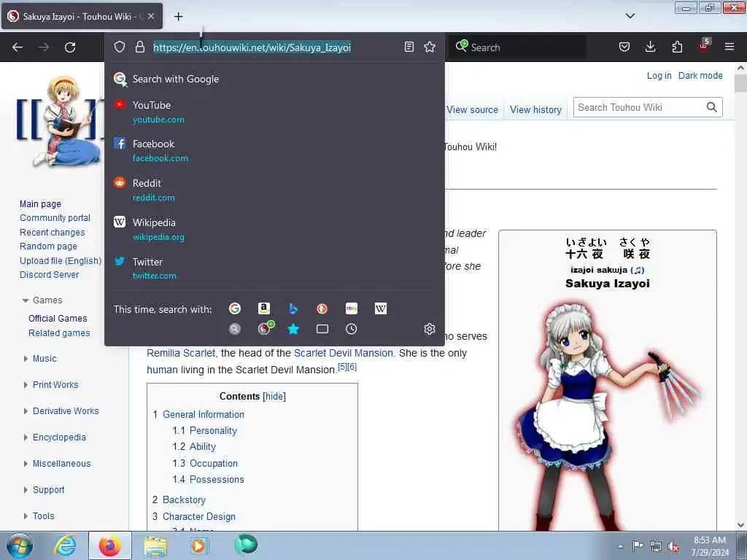The width and height of the screenshot is (747, 560).
Task: Expand the Tools sidebar section
Action: pos(26,516)
